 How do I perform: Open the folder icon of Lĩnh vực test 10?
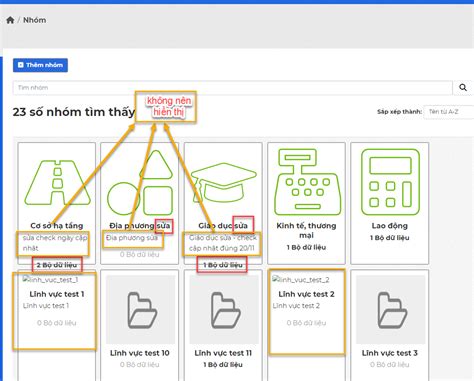(140, 310)
